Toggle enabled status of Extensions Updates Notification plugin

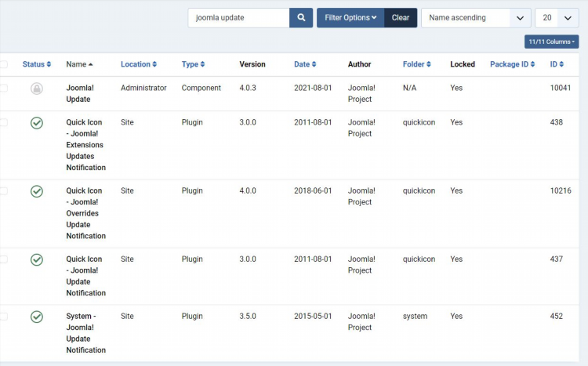[37, 123]
